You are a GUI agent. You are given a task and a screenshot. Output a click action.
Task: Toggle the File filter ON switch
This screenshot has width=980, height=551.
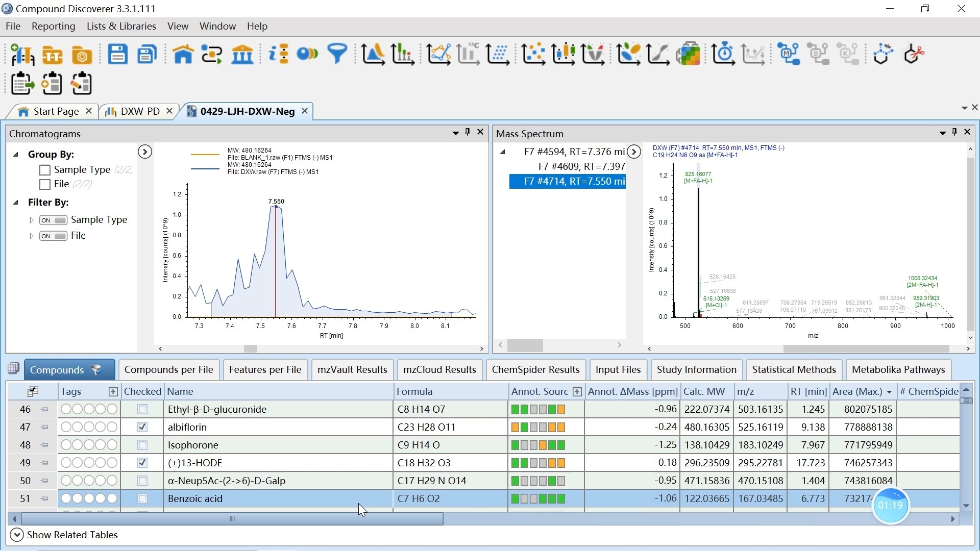pyautogui.click(x=53, y=236)
